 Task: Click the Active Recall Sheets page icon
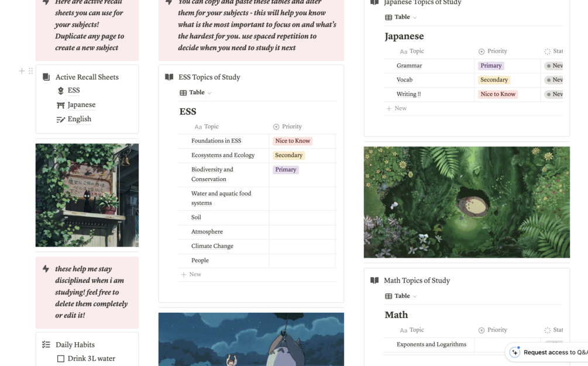[x=46, y=77]
